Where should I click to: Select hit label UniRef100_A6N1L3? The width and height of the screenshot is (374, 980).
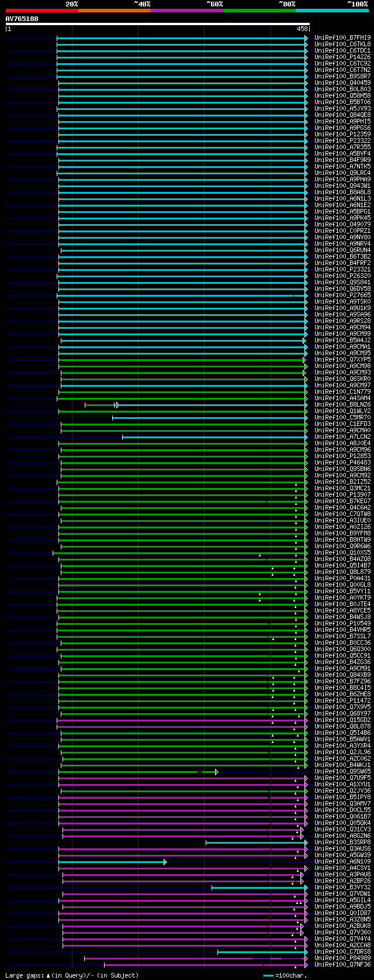click(x=342, y=198)
